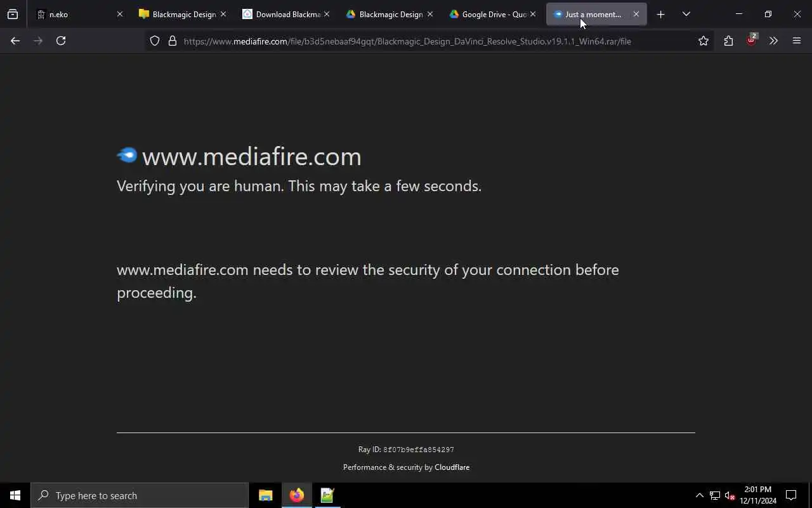
Task: Open tracking protection shield icon
Action: point(155,41)
